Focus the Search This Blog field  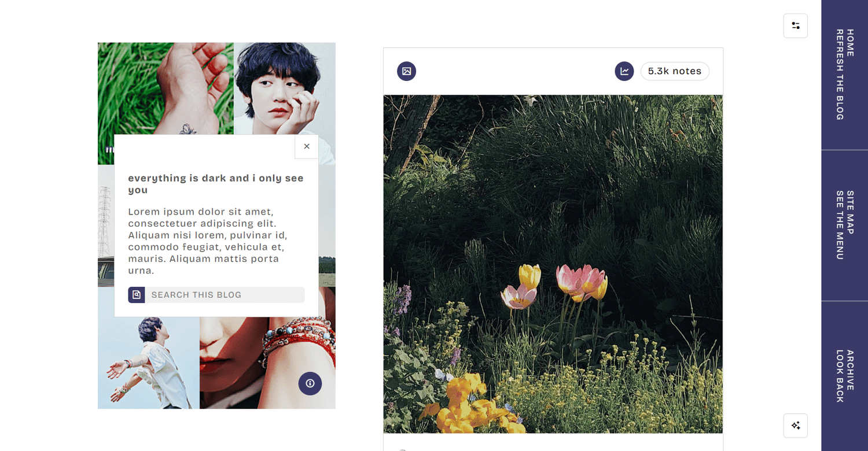[x=225, y=295]
